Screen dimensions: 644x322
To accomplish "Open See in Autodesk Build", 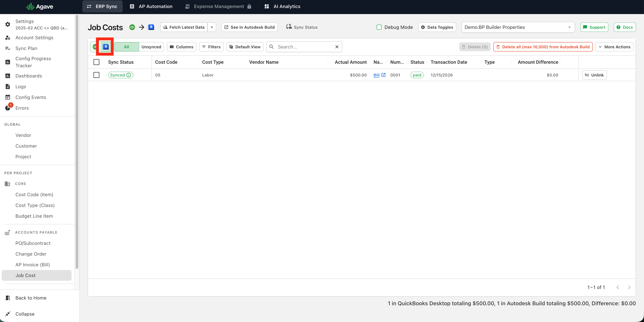I will point(249,27).
